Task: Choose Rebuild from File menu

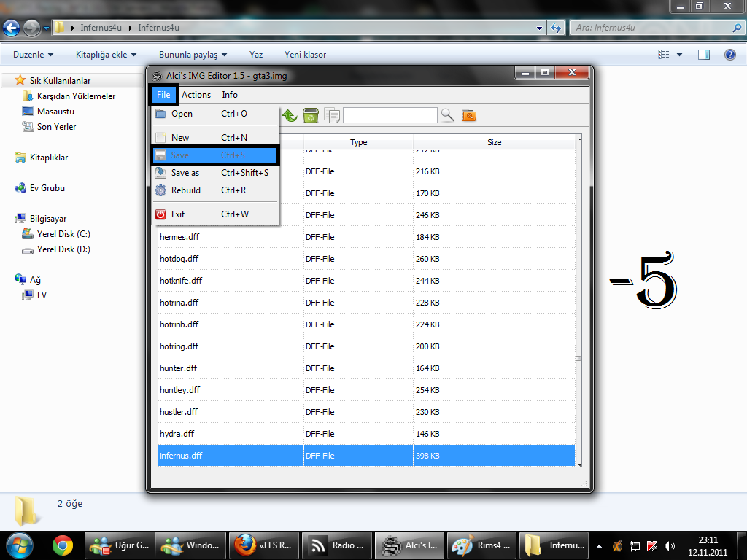Action: click(215, 190)
